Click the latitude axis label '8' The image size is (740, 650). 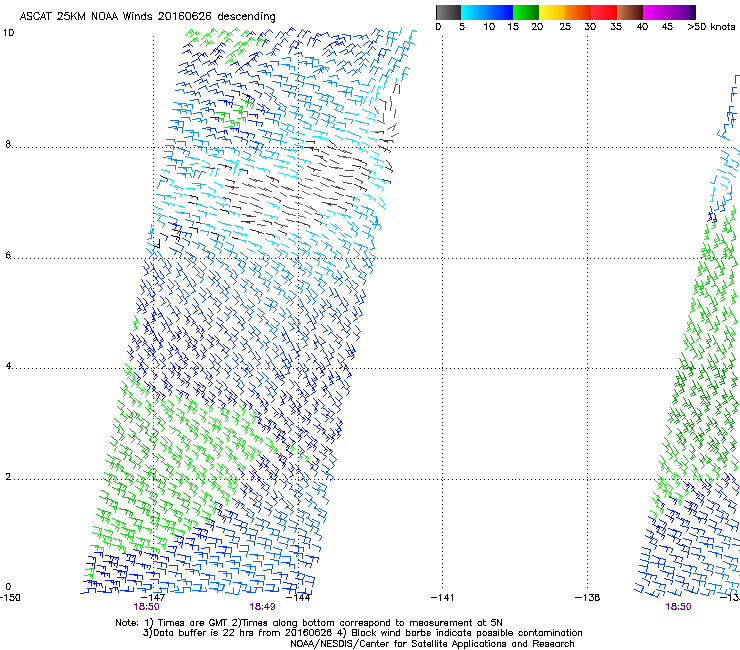[x=8, y=144]
